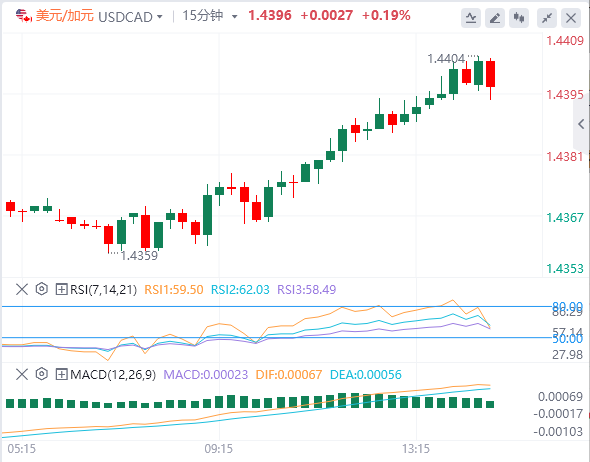This screenshot has width=590, height=462.
Task: Click the 1.4367 price axis label
Action: [565, 217]
